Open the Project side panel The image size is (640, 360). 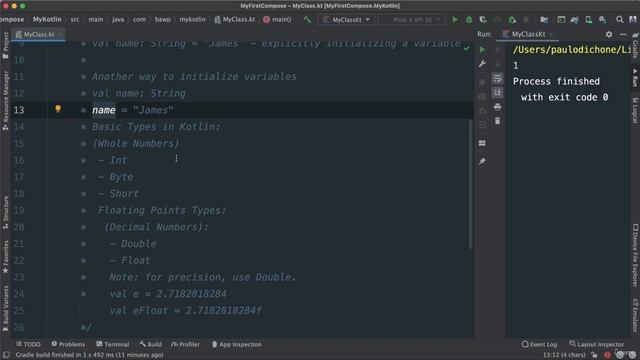(5, 45)
